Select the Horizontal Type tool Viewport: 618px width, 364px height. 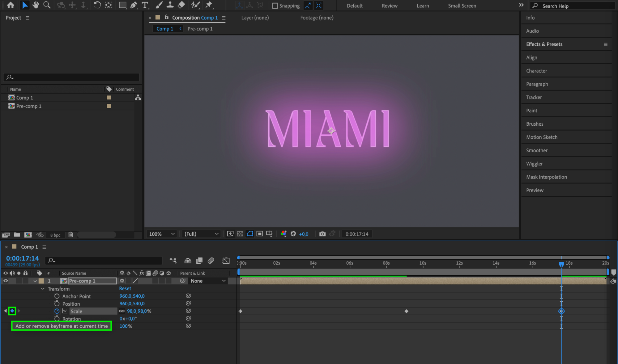(x=145, y=5)
